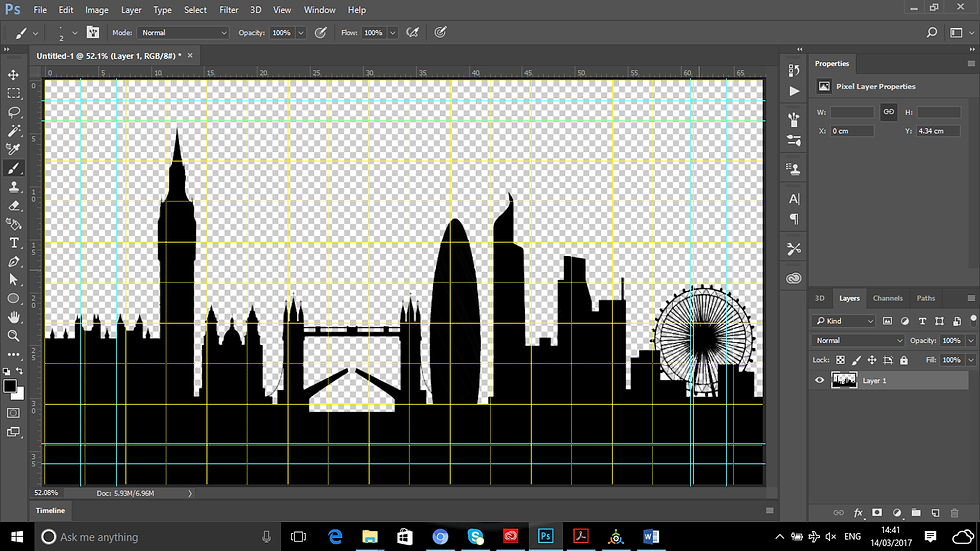The width and height of the screenshot is (980, 551).
Task: Toggle lock transparent pixels
Action: (x=841, y=360)
